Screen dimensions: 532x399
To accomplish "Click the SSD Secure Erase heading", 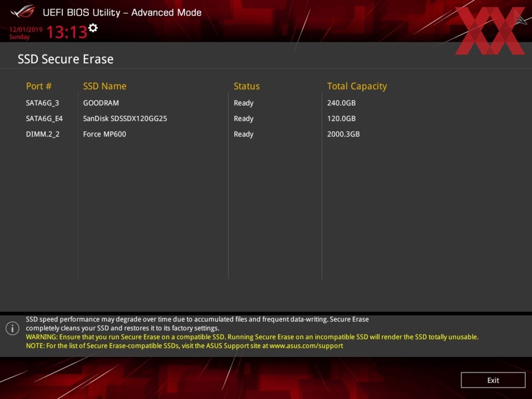I will coord(66,59).
